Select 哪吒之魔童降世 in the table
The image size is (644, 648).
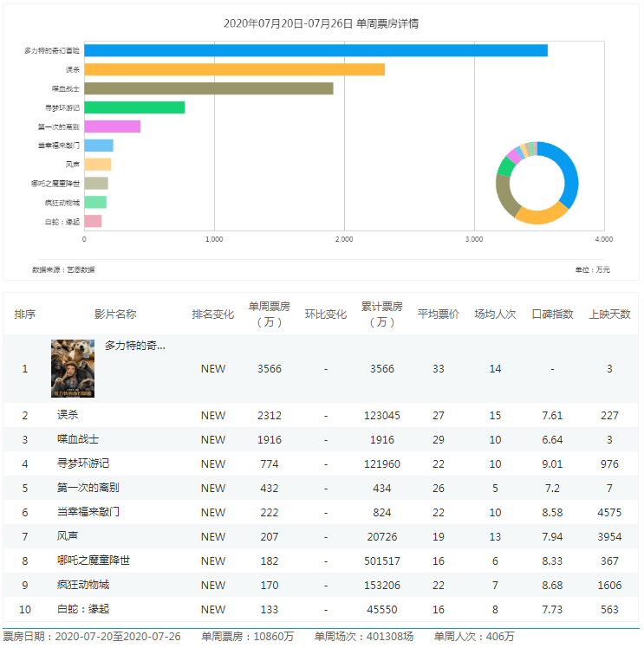pos(94,561)
